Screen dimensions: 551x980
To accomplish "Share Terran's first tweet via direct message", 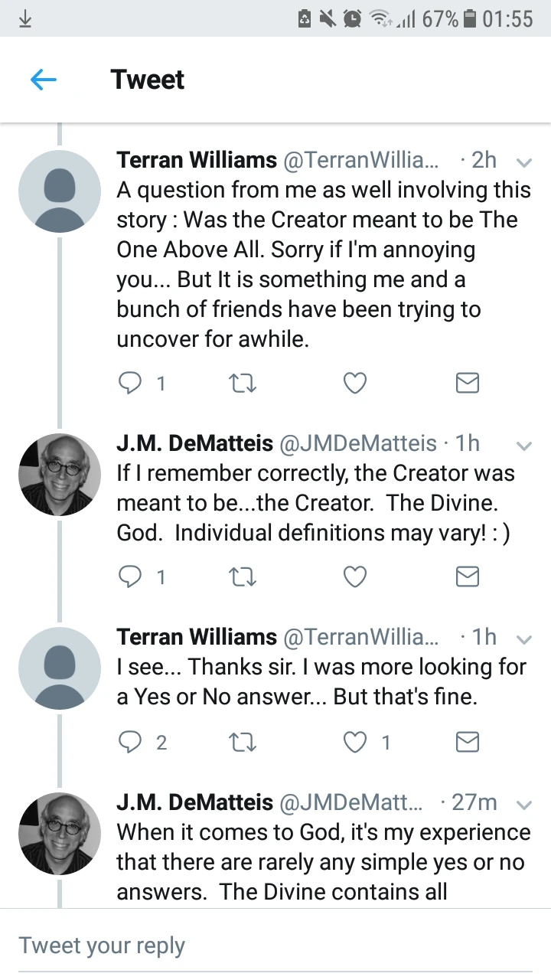I will pos(467,383).
